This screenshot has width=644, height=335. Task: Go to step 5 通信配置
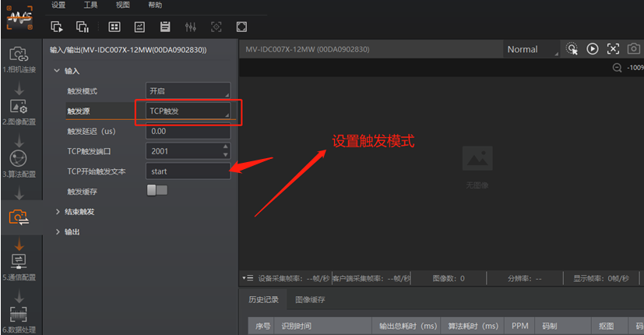click(x=19, y=267)
